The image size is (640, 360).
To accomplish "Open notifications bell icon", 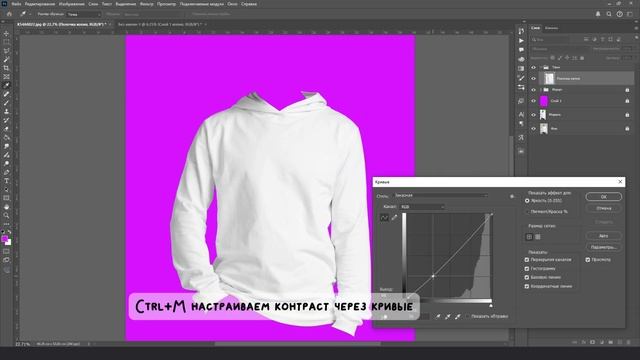I will pyautogui.click(x=598, y=14).
